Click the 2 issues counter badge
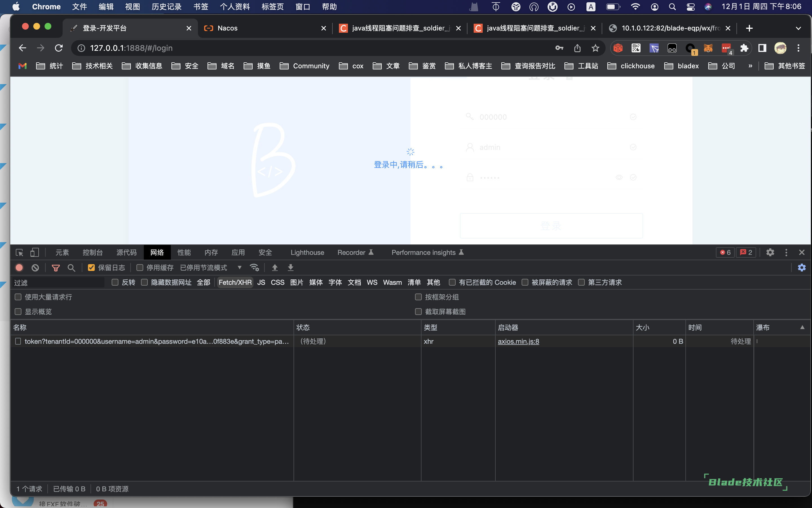 pos(746,252)
